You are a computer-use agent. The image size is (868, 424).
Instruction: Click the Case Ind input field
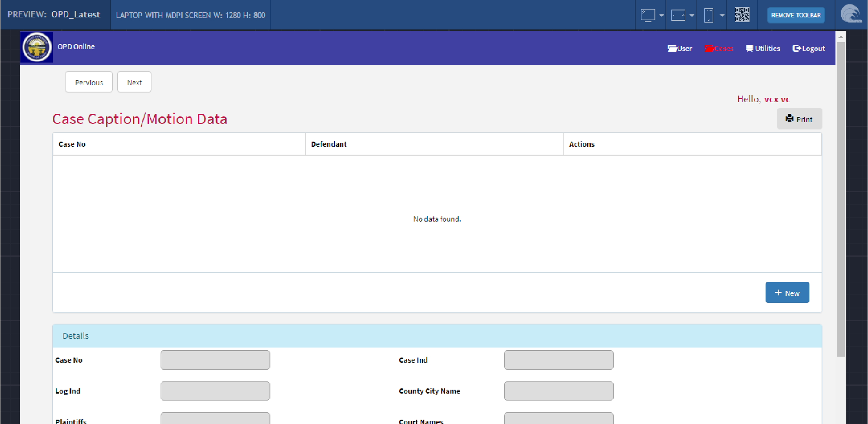(559, 360)
